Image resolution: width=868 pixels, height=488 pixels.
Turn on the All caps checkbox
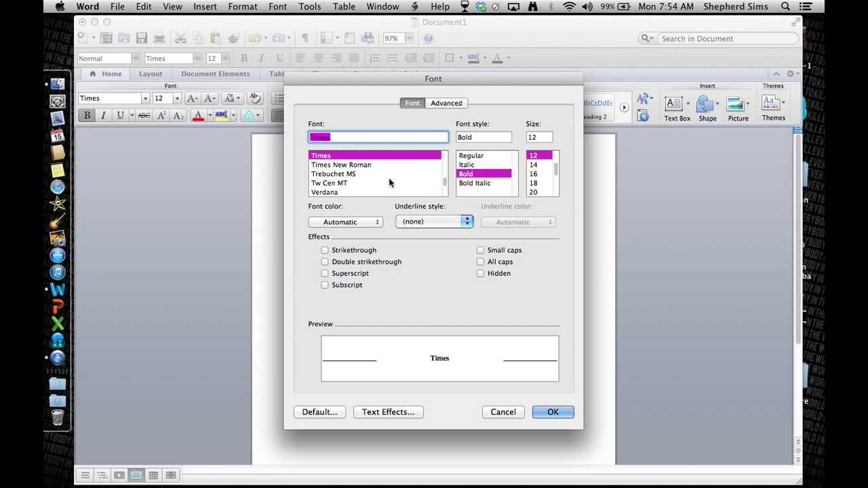(480, 262)
